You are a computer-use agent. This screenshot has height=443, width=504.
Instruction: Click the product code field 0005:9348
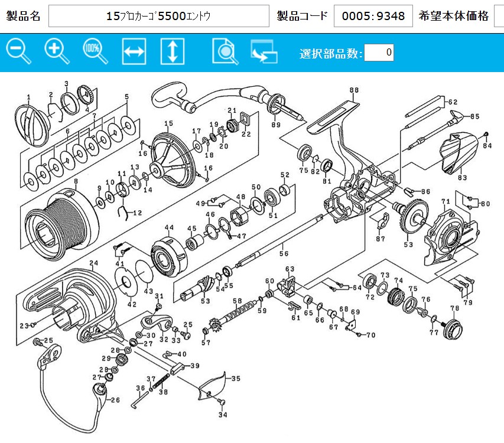pyautogui.click(x=373, y=16)
